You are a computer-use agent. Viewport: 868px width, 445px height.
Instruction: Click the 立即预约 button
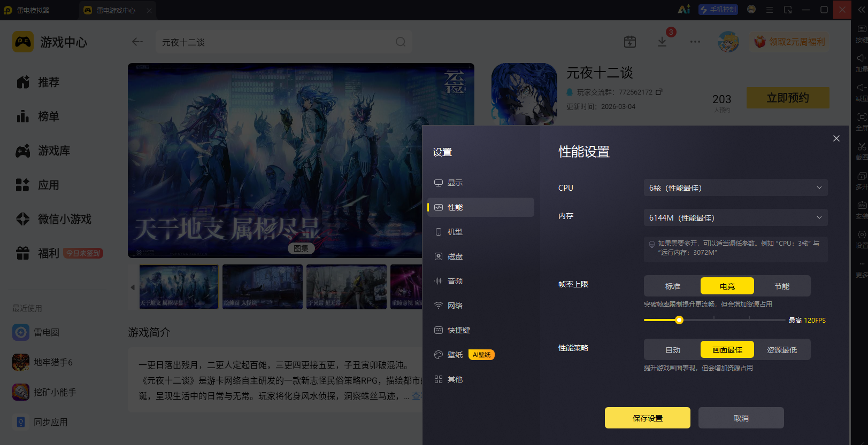coord(788,98)
